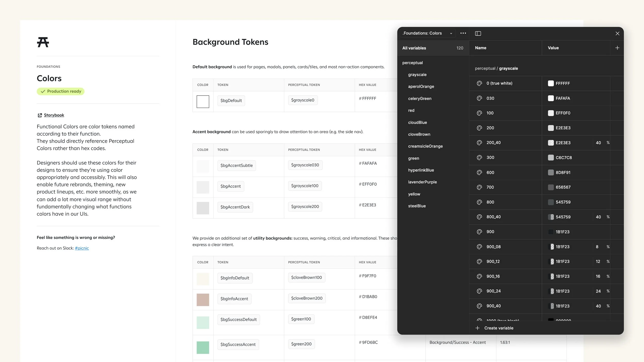The width and height of the screenshot is (644, 362).
Task: Toggle the variables panel sidebar icon
Action: 478,33
